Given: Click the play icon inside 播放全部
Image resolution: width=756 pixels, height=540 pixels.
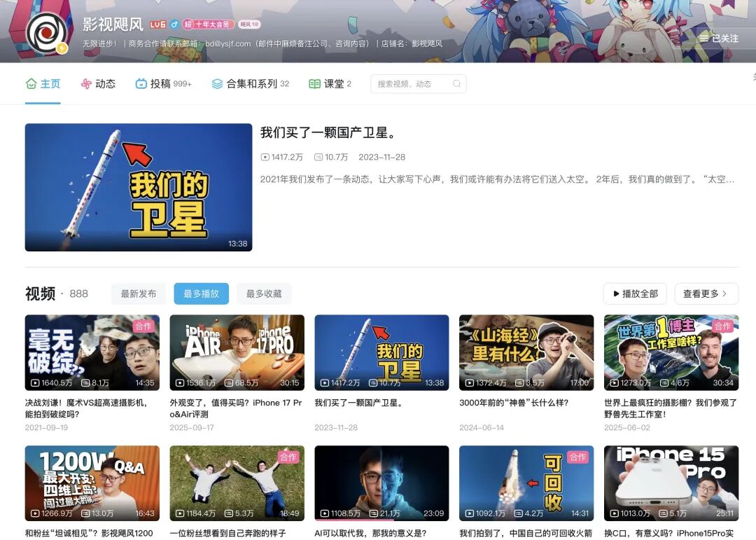Looking at the screenshot, I should 617,293.
